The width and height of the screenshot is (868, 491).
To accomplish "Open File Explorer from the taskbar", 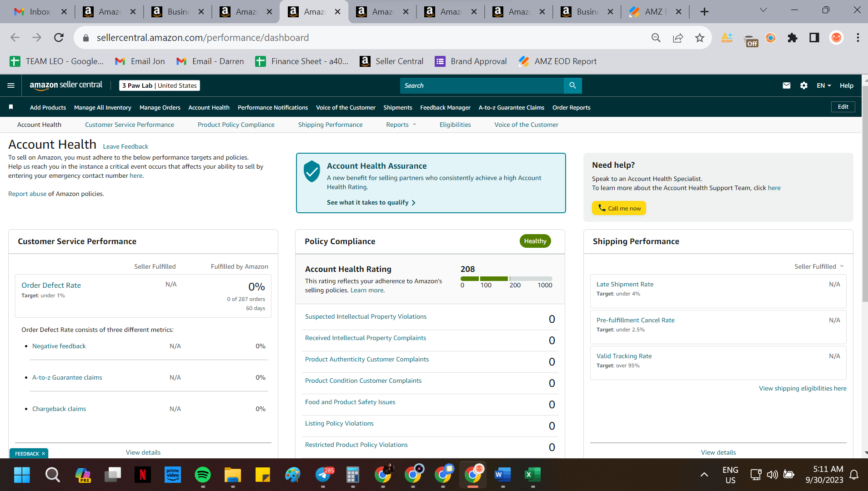I will point(233,475).
